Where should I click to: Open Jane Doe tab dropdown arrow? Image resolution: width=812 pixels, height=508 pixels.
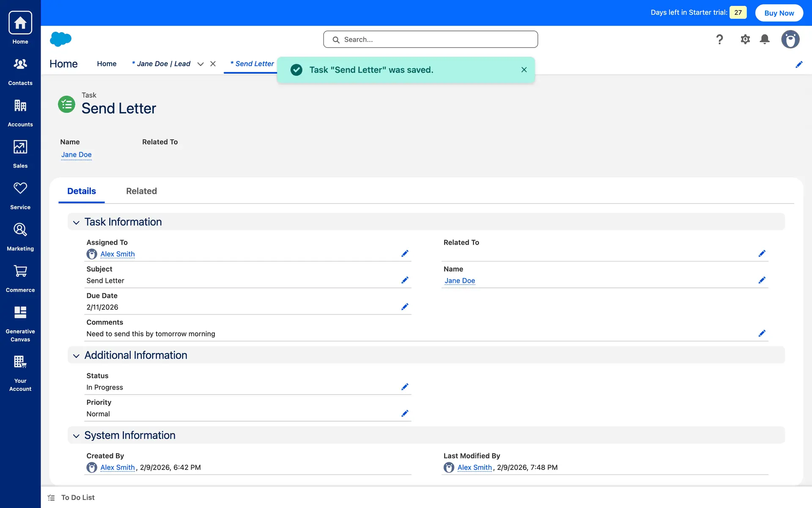click(200, 64)
